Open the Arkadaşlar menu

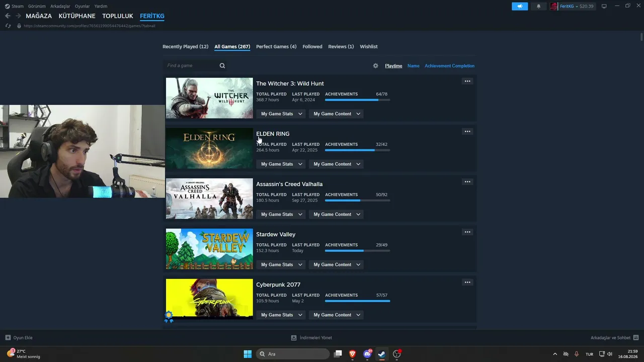(x=60, y=7)
